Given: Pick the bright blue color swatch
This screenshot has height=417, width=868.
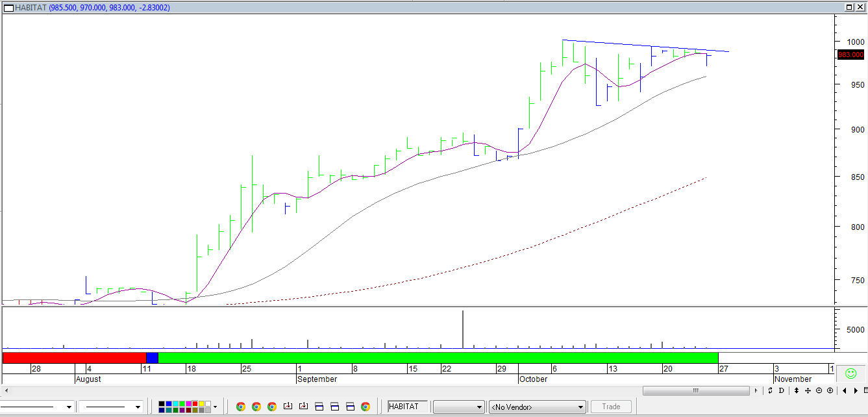Looking at the screenshot, I should coord(169,403).
